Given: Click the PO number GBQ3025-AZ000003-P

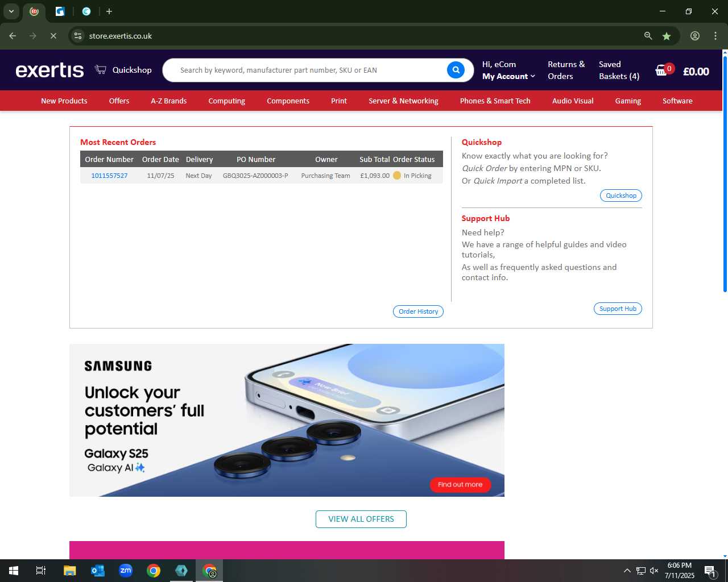Looking at the screenshot, I should click(x=255, y=176).
